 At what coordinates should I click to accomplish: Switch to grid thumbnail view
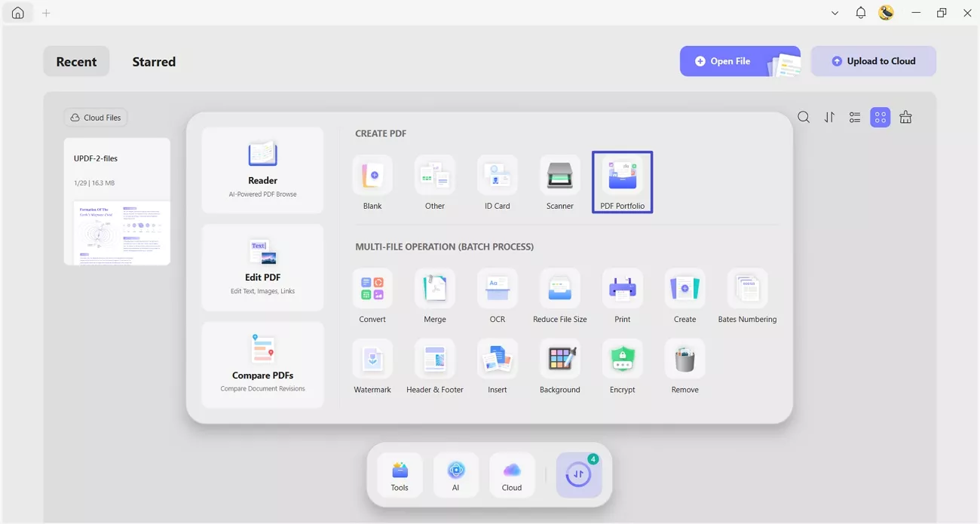(880, 118)
